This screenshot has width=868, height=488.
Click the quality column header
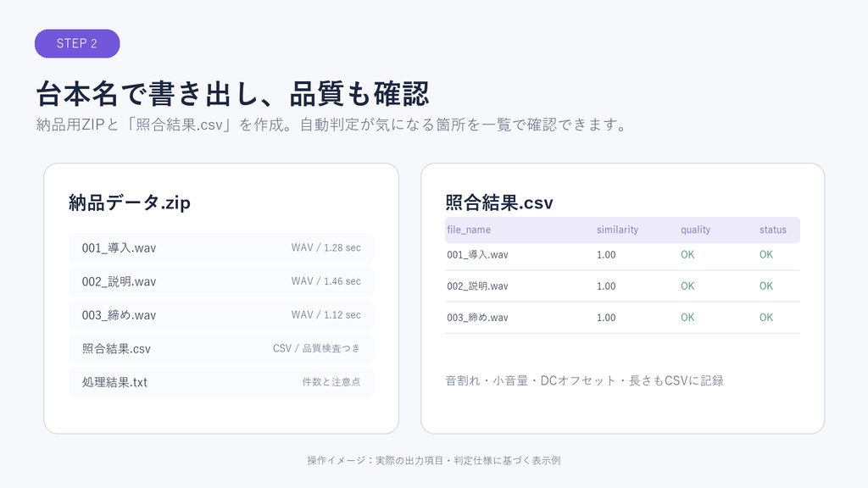coord(695,230)
